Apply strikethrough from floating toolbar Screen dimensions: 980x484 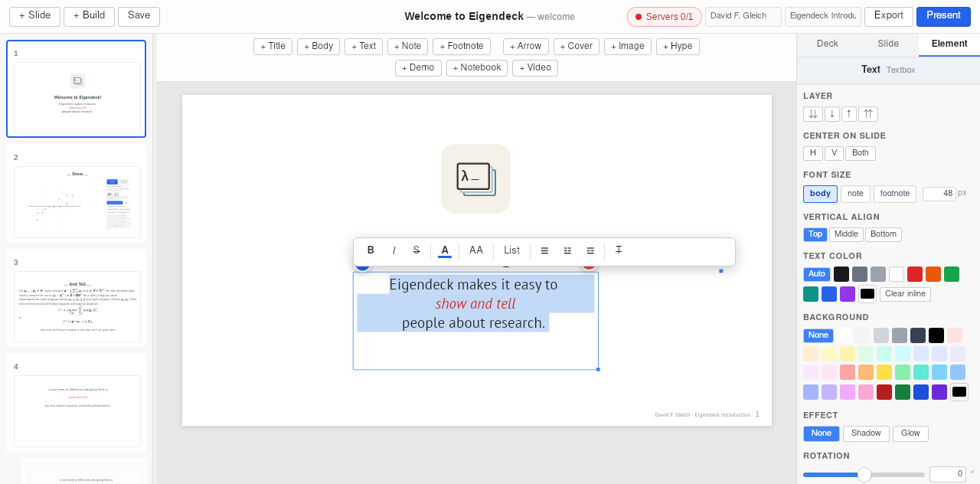coord(416,250)
